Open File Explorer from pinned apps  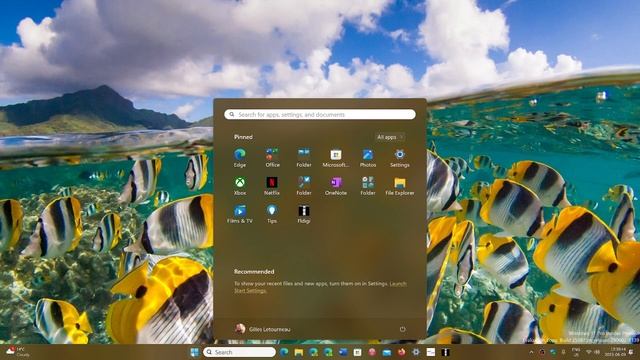click(x=400, y=186)
